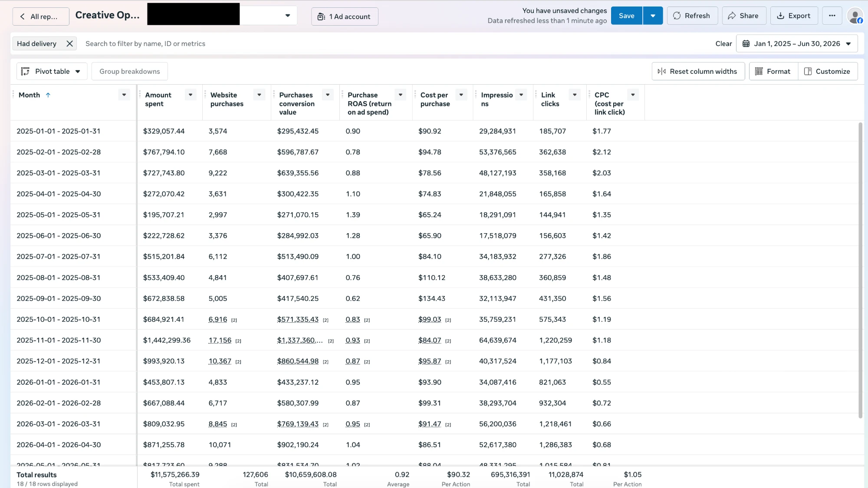Open footnote [2] beside $571,335.43
The width and height of the screenshot is (868, 488).
[x=325, y=320]
